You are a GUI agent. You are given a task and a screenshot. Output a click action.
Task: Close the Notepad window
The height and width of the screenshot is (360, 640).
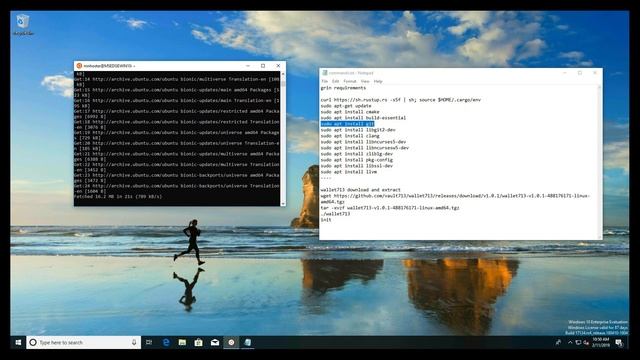click(x=595, y=73)
